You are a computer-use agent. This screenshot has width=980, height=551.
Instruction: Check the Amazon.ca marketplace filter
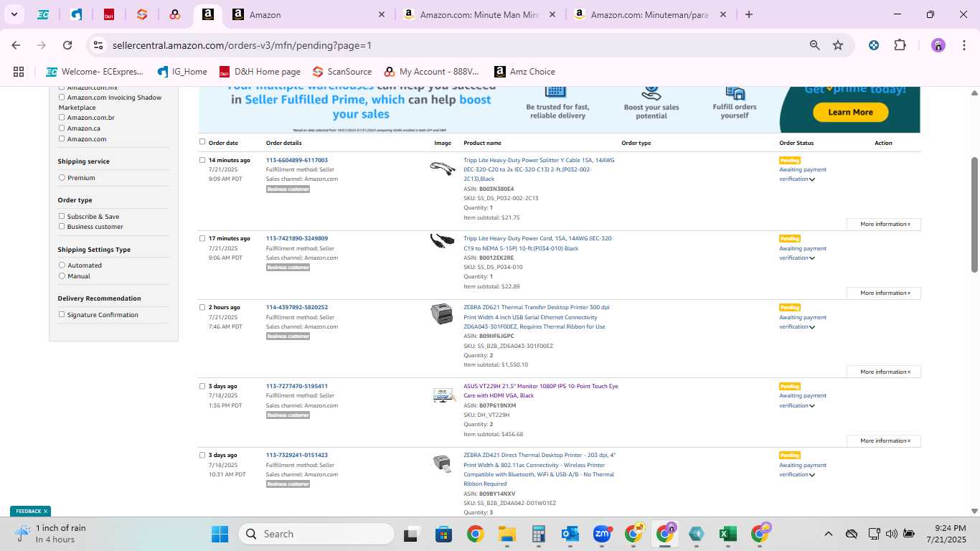click(62, 128)
